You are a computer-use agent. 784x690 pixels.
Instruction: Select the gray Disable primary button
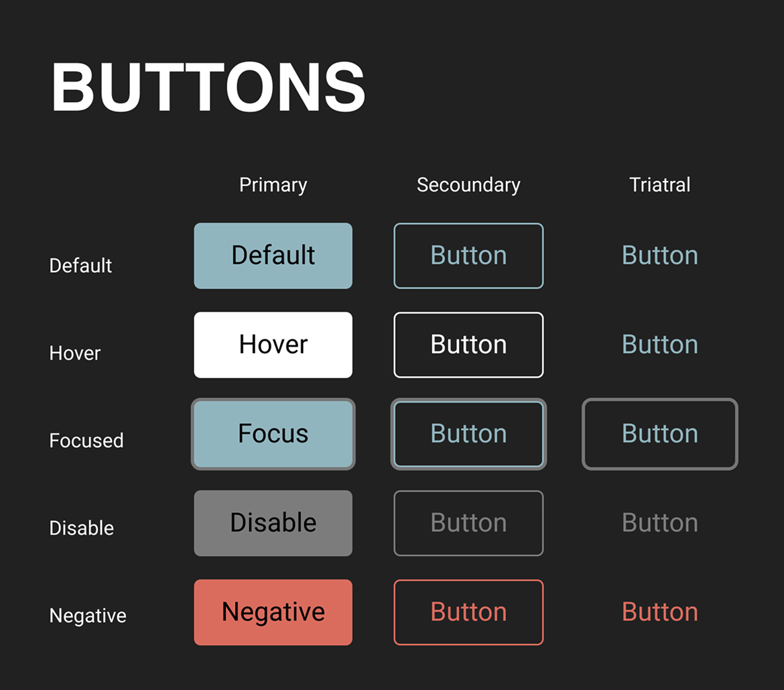(x=273, y=523)
